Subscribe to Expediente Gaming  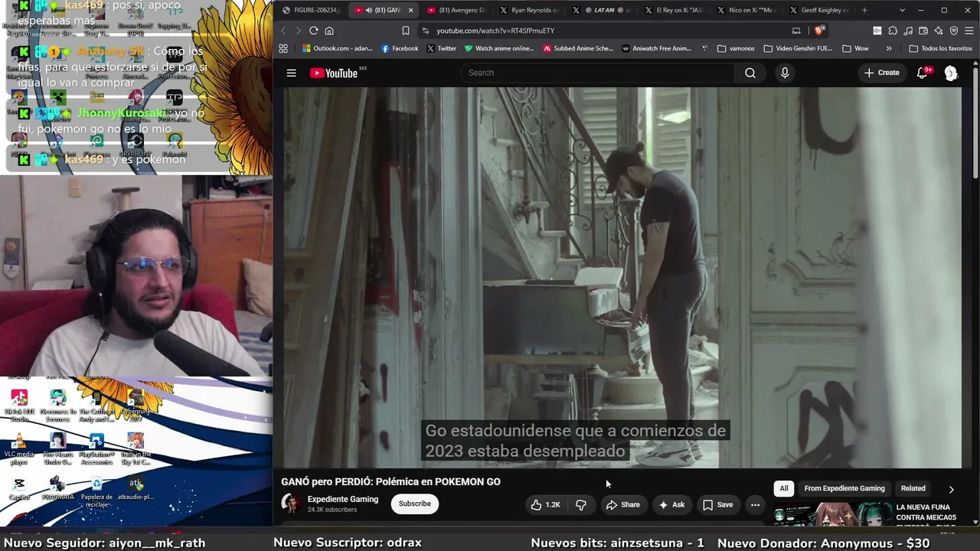click(414, 504)
